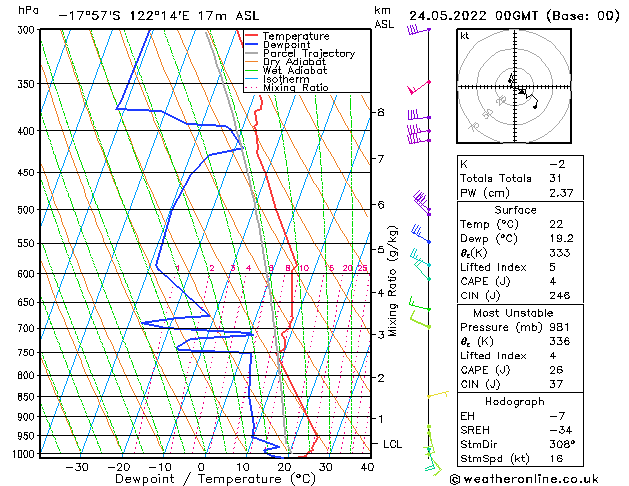The height and width of the screenshot is (486, 629).
Task: Click the 850 hPa pressure label
Action: point(28,397)
